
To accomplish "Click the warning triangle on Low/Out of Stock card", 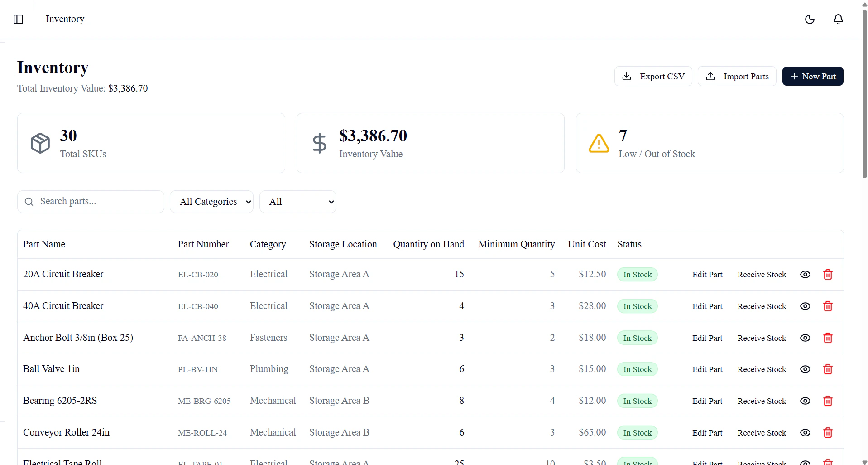I will pos(598,143).
